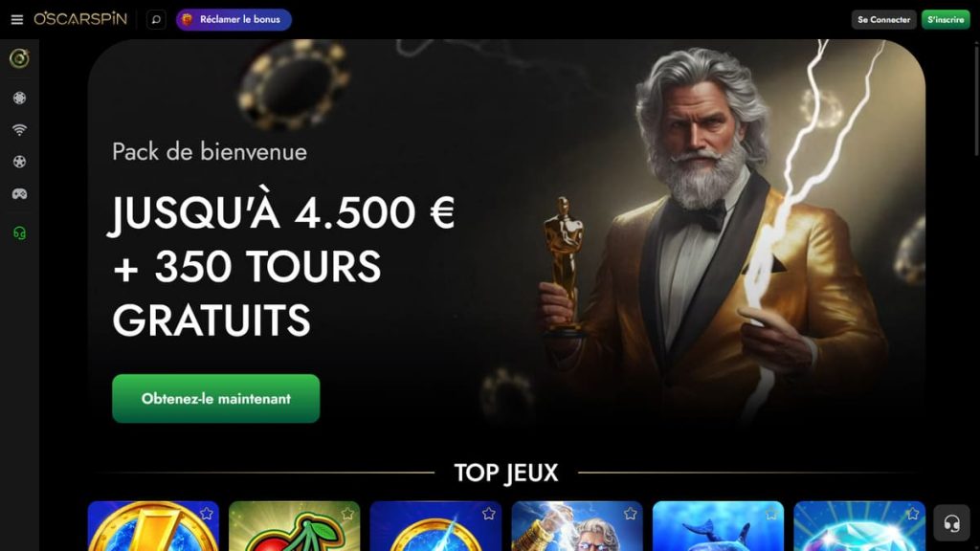
Task: Click the gold spiral logo sidebar icon
Action: click(x=19, y=58)
